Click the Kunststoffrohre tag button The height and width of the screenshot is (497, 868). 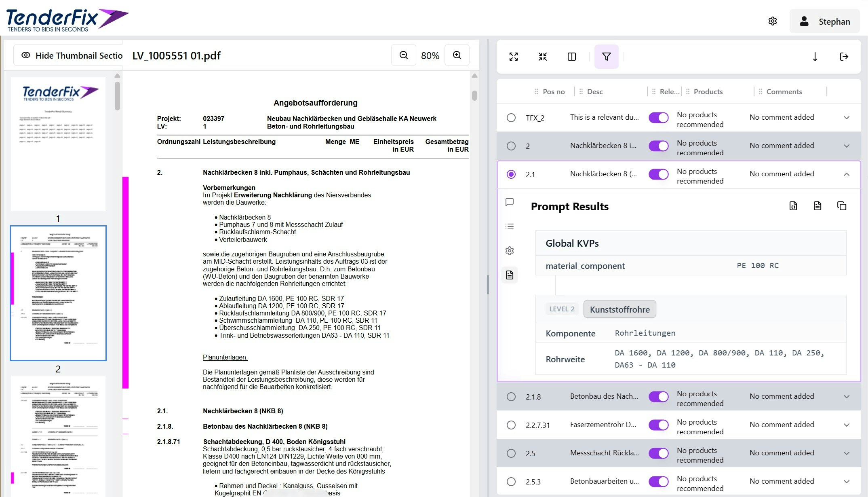click(x=619, y=309)
